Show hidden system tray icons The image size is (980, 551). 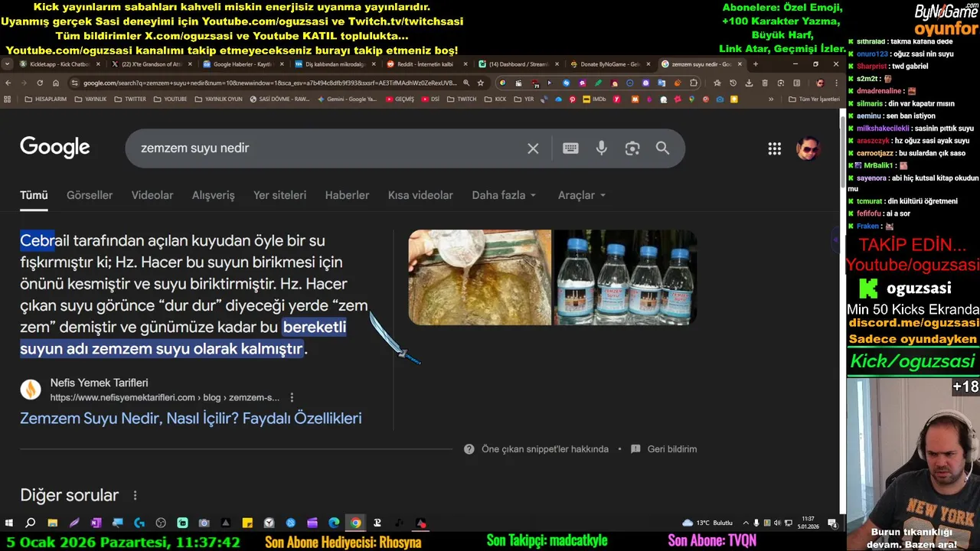click(746, 523)
